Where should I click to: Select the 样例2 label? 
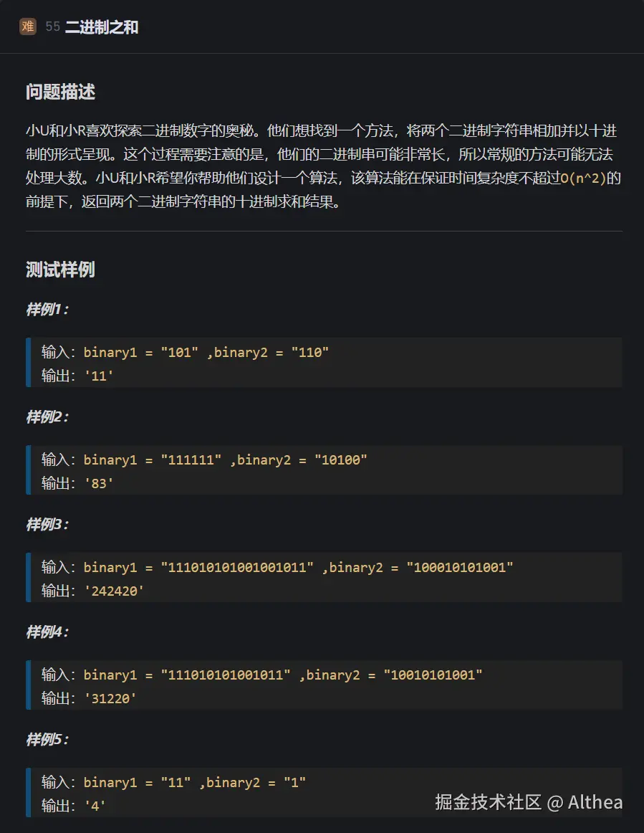(47, 416)
